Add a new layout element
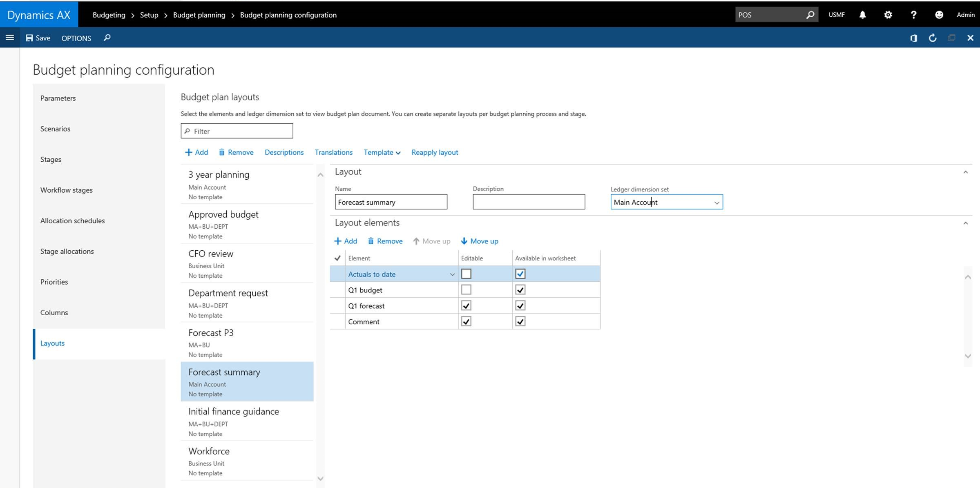Screen dimensions: 980x488 pyautogui.click(x=346, y=241)
